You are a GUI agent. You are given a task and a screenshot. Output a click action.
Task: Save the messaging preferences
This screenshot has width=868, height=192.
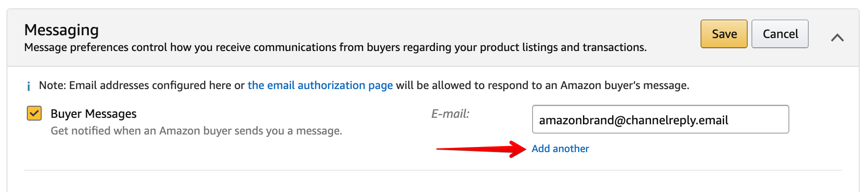pos(724,34)
